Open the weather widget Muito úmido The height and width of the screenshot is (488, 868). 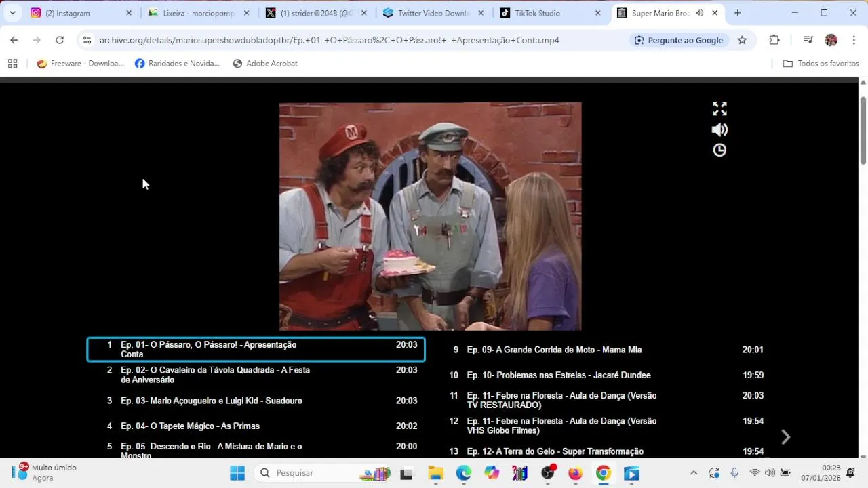44,472
